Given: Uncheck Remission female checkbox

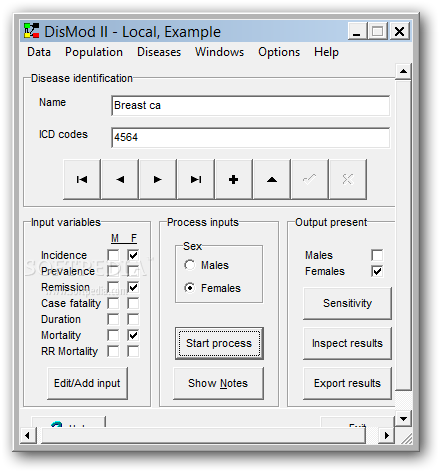Looking at the screenshot, I should click(x=133, y=287).
